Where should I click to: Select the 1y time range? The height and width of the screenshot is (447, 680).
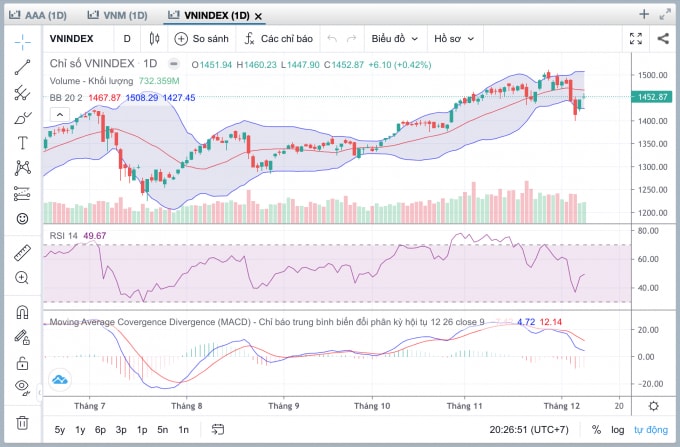tap(80, 430)
